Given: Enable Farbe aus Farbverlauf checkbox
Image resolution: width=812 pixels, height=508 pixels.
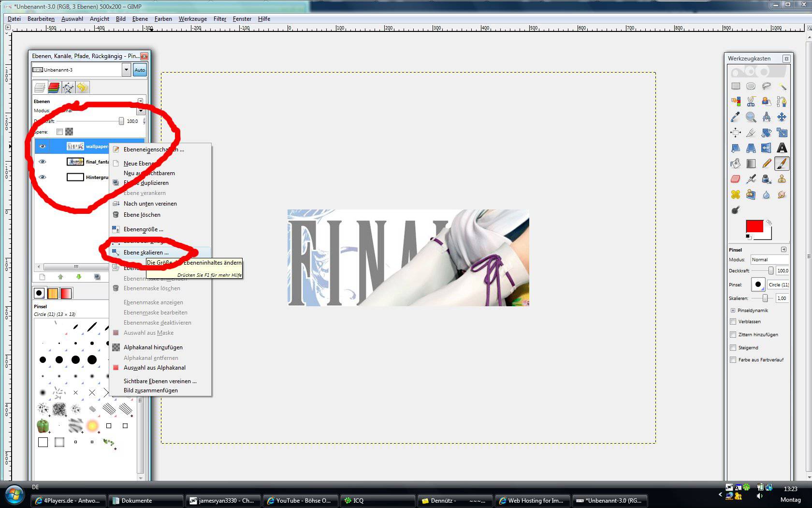Looking at the screenshot, I should (x=733, y=360).
